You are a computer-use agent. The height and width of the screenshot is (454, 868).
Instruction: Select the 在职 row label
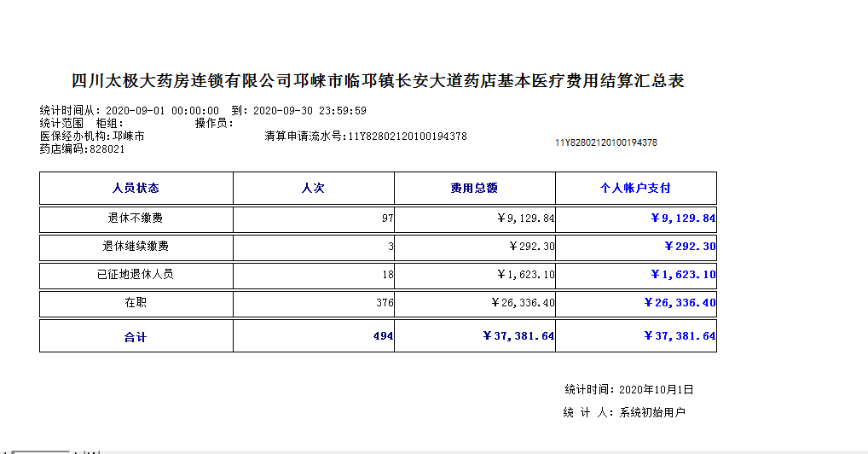click(136, 303)
